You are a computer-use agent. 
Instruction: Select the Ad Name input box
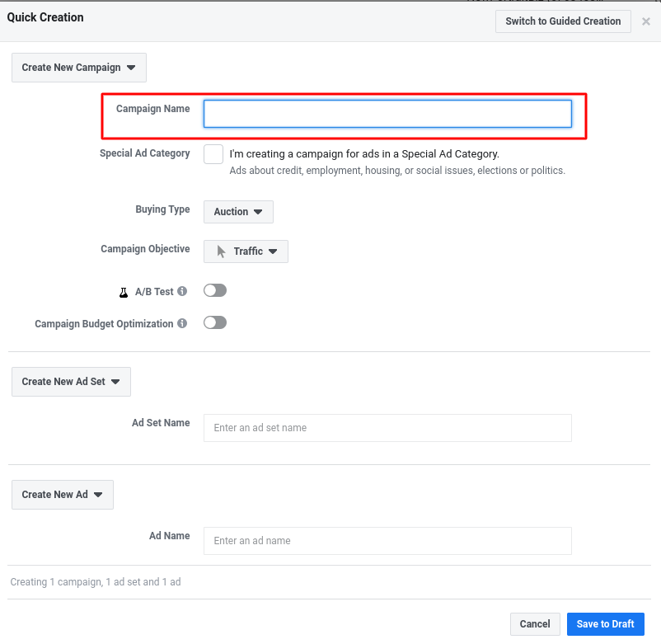(387, 541)
